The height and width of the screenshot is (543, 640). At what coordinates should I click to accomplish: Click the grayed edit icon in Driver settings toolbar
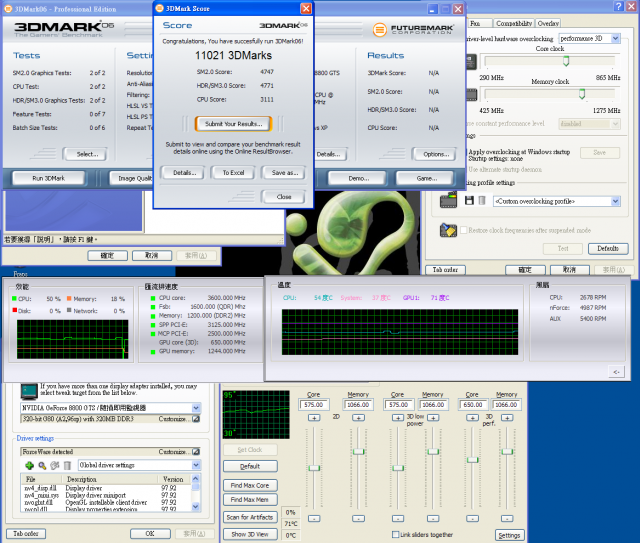click(x=55, y=465)
